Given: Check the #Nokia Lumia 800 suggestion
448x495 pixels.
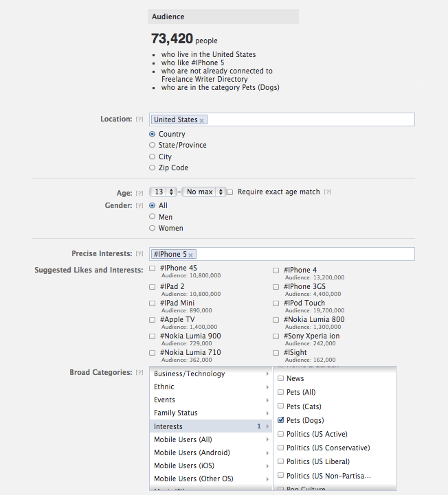Looking at the screenshot, I should click(276, 319).
